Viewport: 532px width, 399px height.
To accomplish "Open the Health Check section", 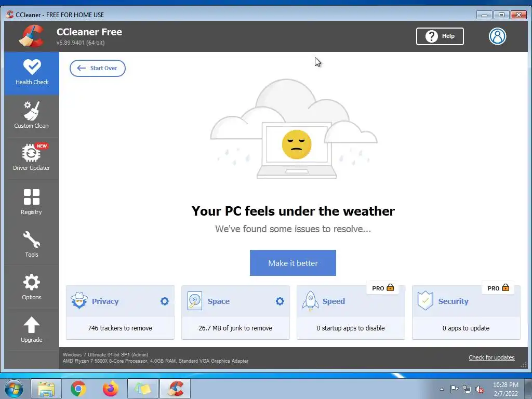I will tap(32, 73).
